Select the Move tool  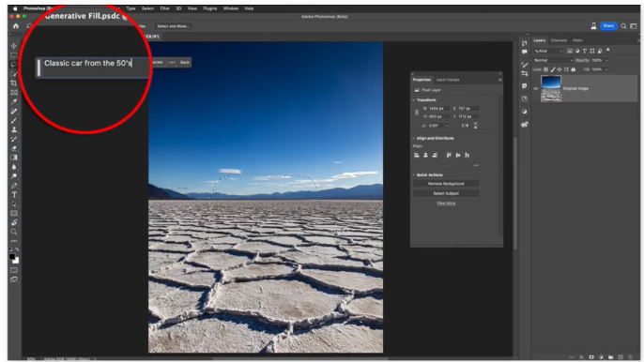click(x=14, y=46)
